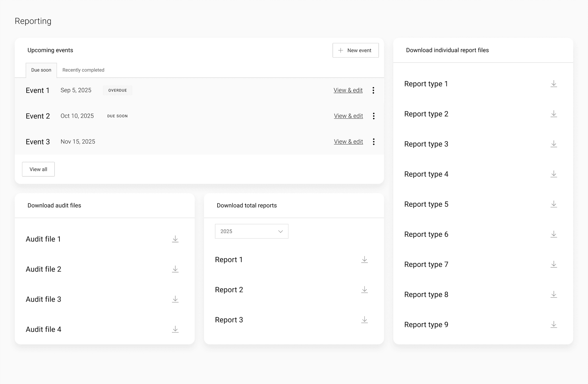Open Event 1 three-dot options menu

tap(373, 90)
